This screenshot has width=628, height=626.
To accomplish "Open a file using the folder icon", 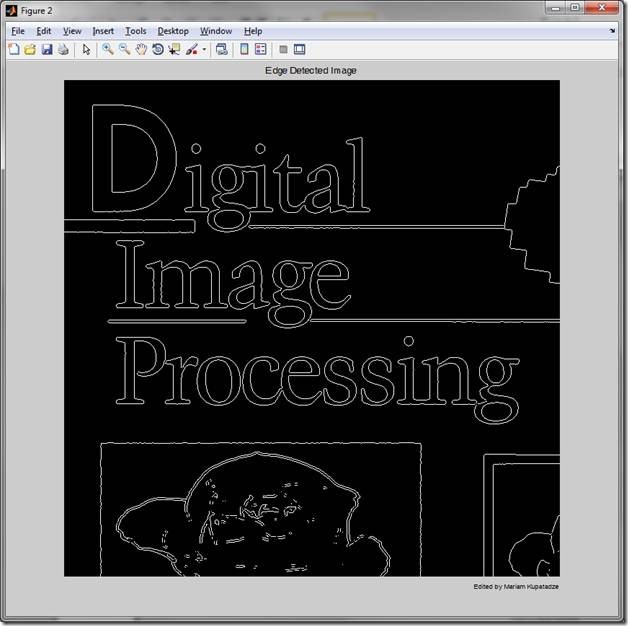I will pos(30,49).
